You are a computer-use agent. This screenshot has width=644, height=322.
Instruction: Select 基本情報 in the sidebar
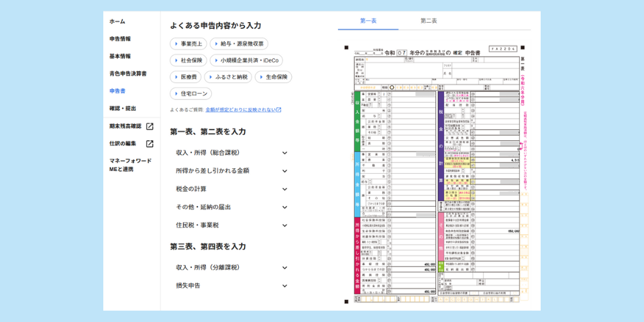(120, 56)
